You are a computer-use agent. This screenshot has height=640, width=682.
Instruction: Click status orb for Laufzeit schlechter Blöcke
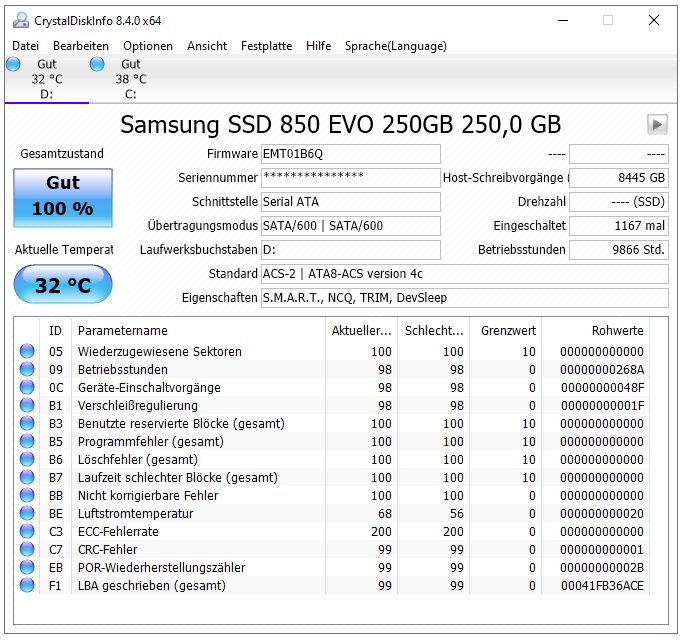tap(27, 477)
